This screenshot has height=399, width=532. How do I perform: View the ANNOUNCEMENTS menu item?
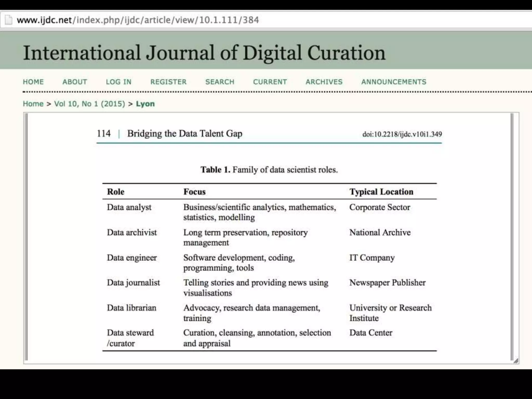[394, 82]
